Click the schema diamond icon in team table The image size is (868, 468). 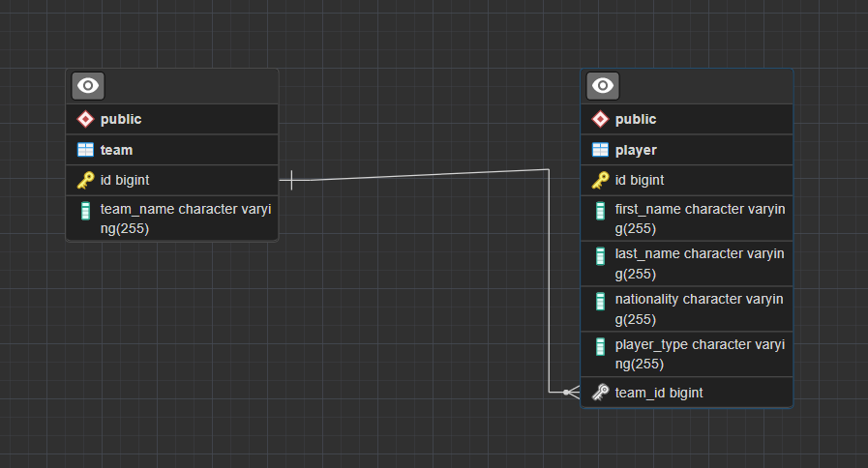(85, 119)
